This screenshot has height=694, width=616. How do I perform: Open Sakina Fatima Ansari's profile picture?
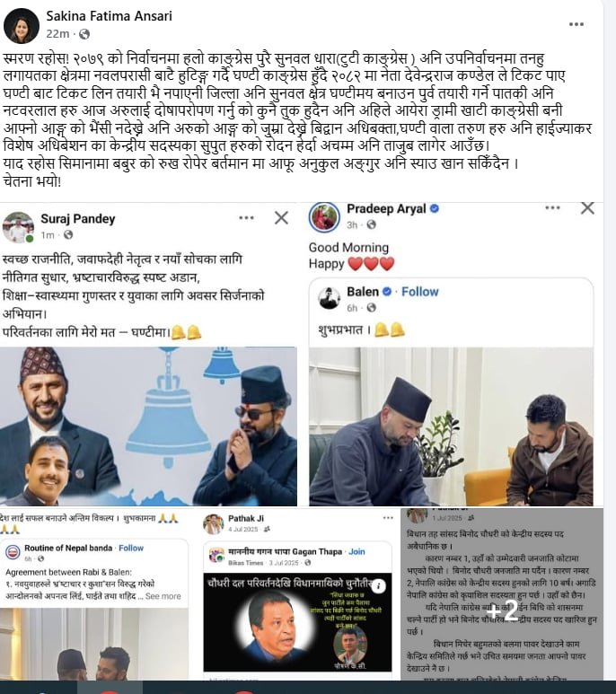(22, 25)
